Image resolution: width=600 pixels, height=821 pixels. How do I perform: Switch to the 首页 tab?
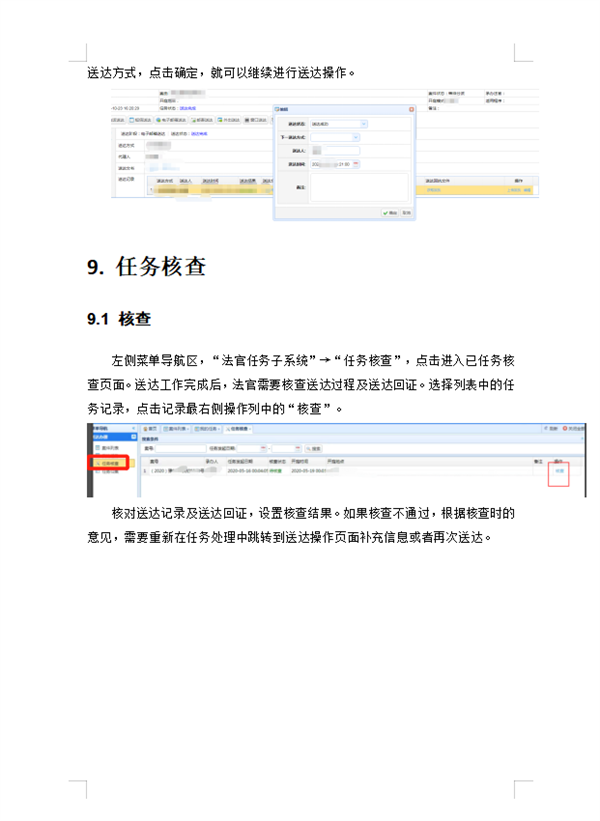(151, 429)
